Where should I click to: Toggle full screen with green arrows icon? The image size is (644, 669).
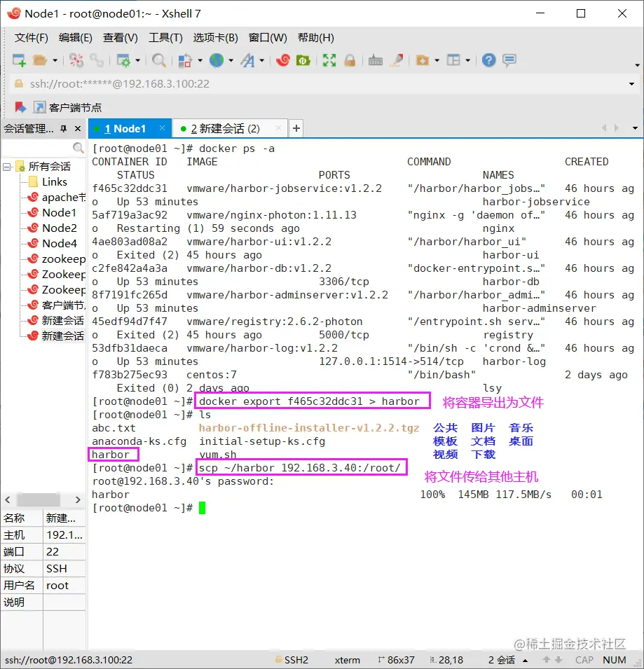click(329, 60)
